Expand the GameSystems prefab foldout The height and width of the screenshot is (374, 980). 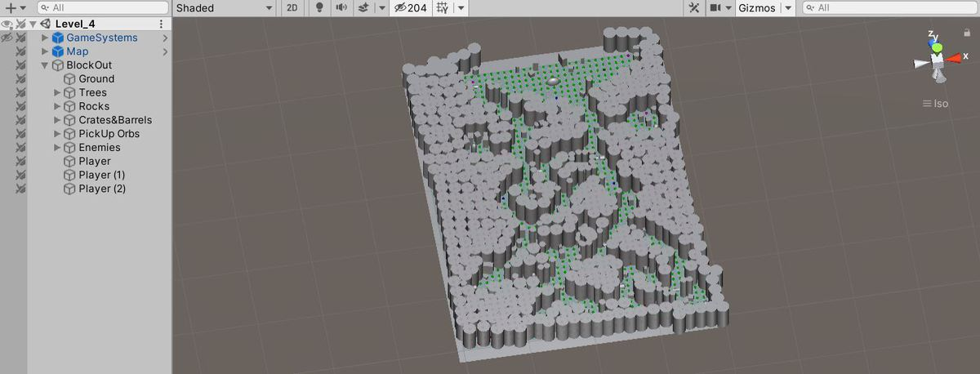point(46,38)
